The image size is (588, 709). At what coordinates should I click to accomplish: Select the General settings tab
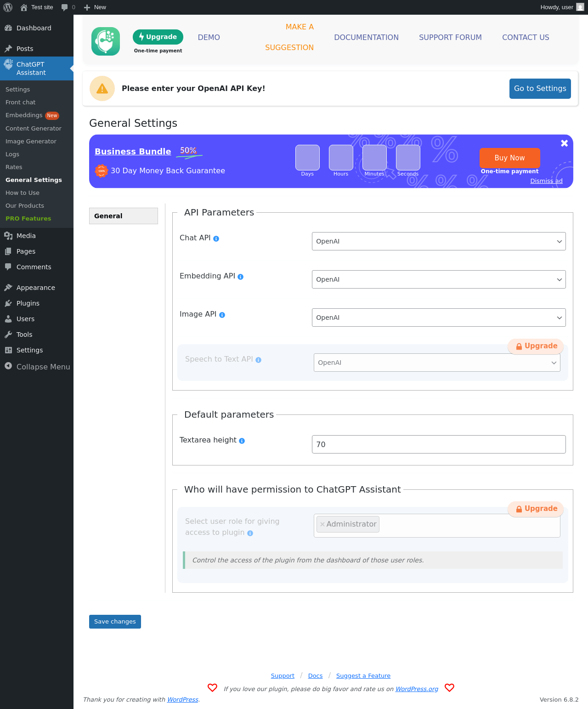point(124,216)
